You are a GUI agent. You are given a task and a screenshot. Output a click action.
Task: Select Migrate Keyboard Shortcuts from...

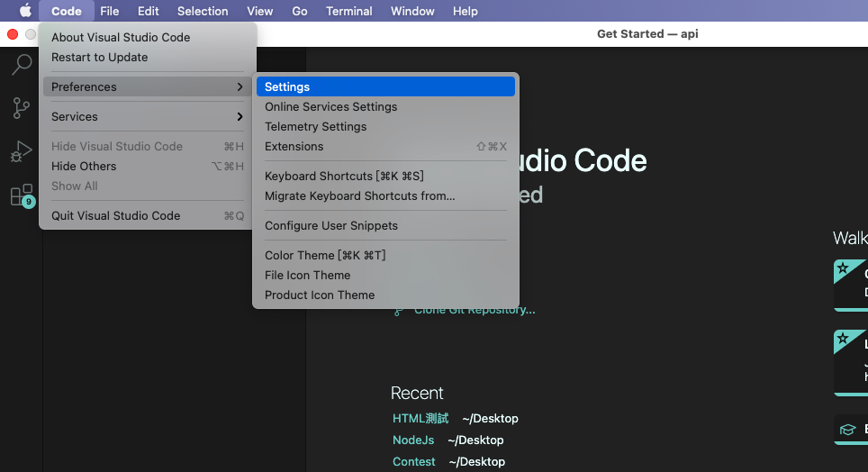pos(385,196)
